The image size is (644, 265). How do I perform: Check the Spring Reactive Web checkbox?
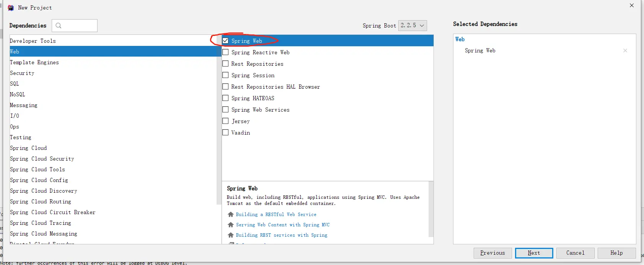226,52
